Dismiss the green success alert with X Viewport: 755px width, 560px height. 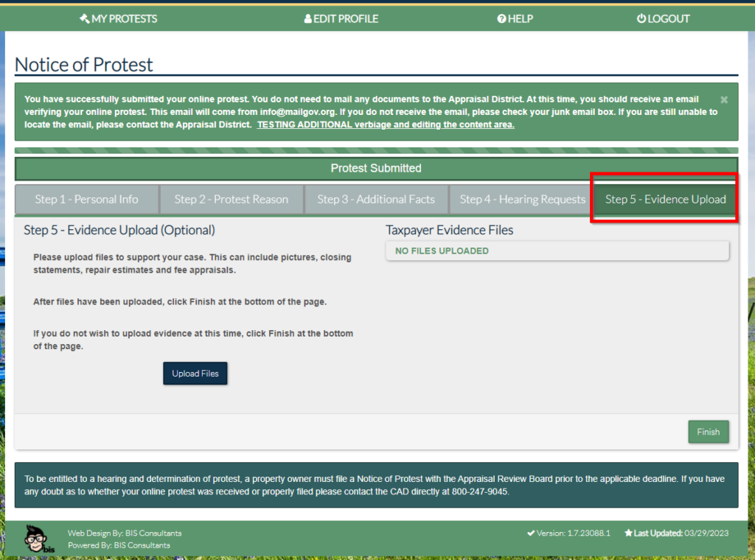(723, 99)
